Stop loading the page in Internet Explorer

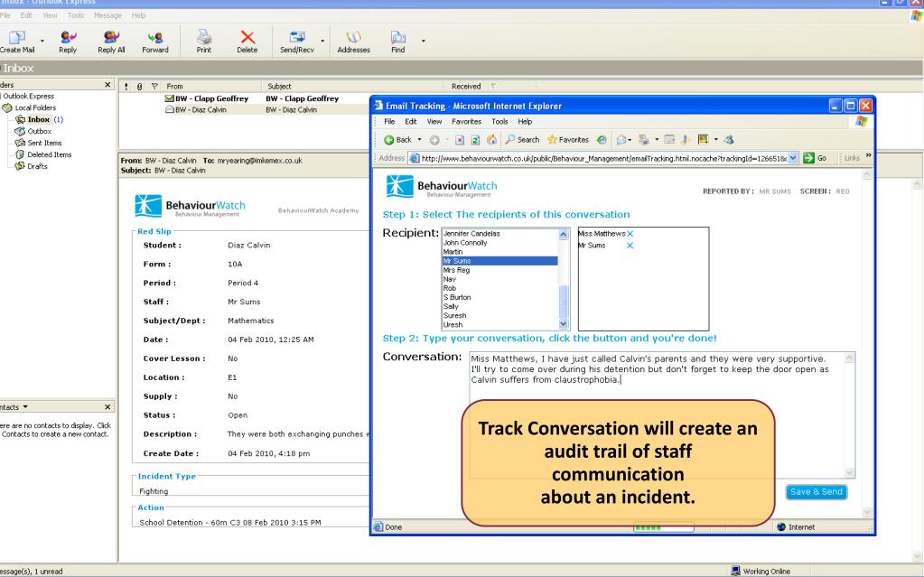point(460,140)
